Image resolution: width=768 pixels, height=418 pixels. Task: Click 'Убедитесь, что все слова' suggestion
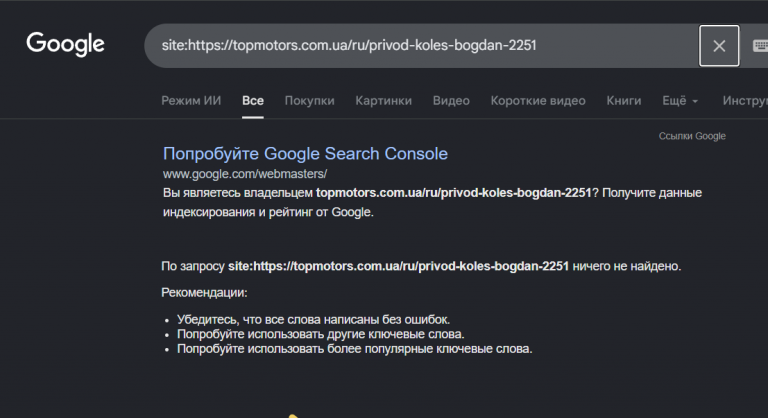coord(313,320)
